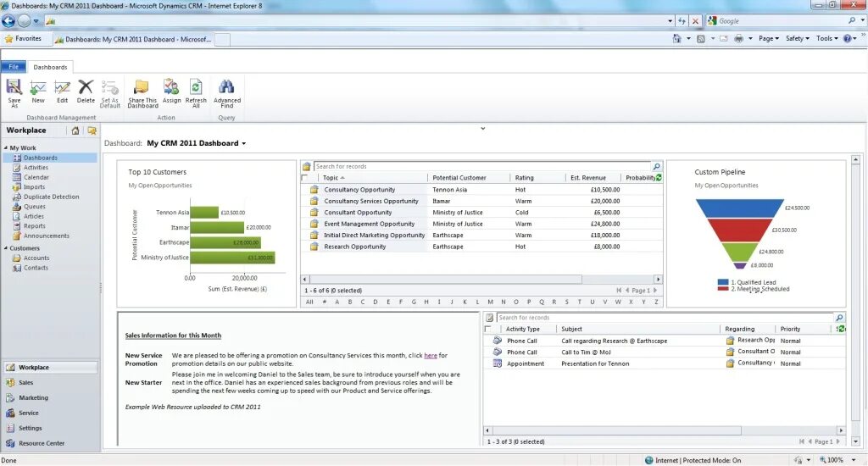
Task: Open Advanced Find binoculars icon
Action: point(226,87)
